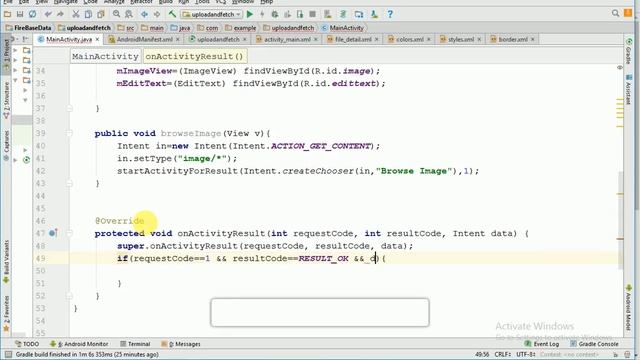The width and height of the screenshot is (640, 360).
Task: Close the AndroidManifest.xml tab
Action: coord(178,39)
